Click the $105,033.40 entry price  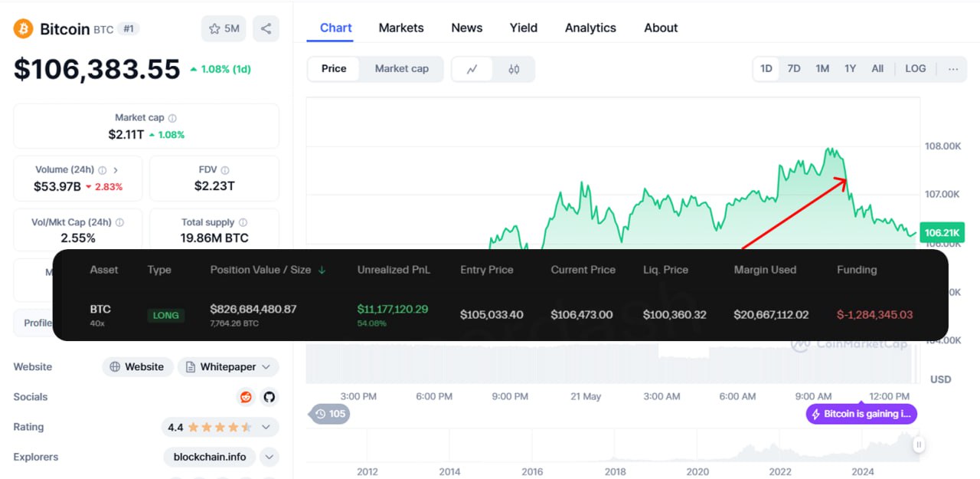click(x=492, y=315)
